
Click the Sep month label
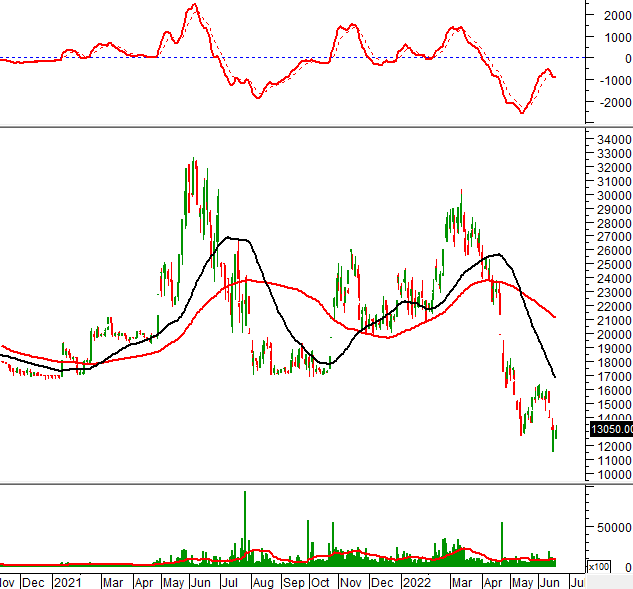point(293,581)
